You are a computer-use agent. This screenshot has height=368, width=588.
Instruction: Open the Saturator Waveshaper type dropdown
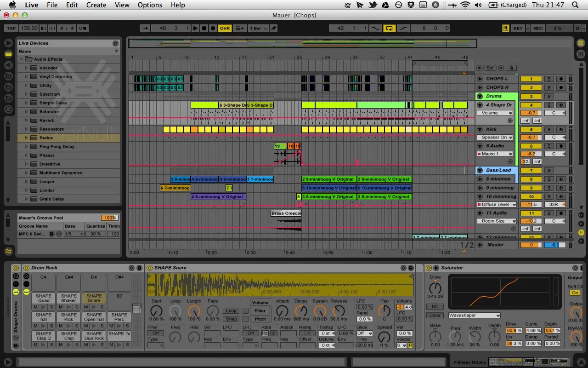point(475,316)
